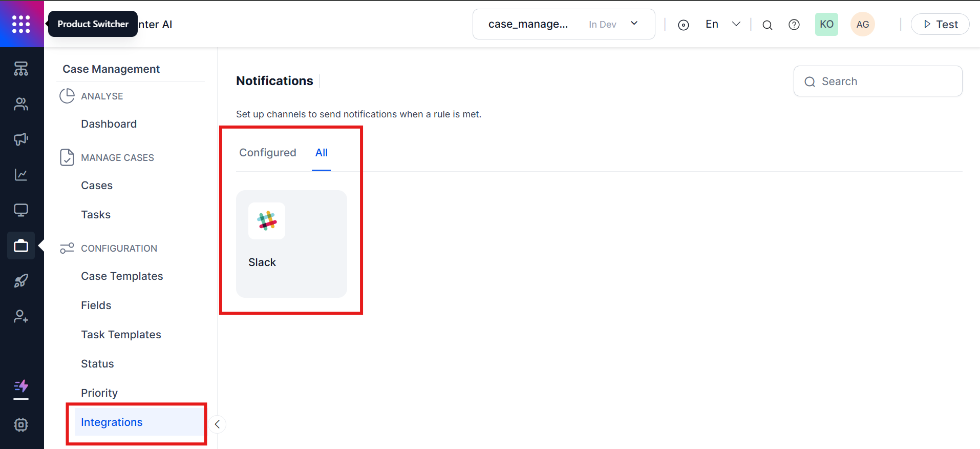980x449 pixels.
Task: Open the Dashboard page
Action: pos(109,124)
